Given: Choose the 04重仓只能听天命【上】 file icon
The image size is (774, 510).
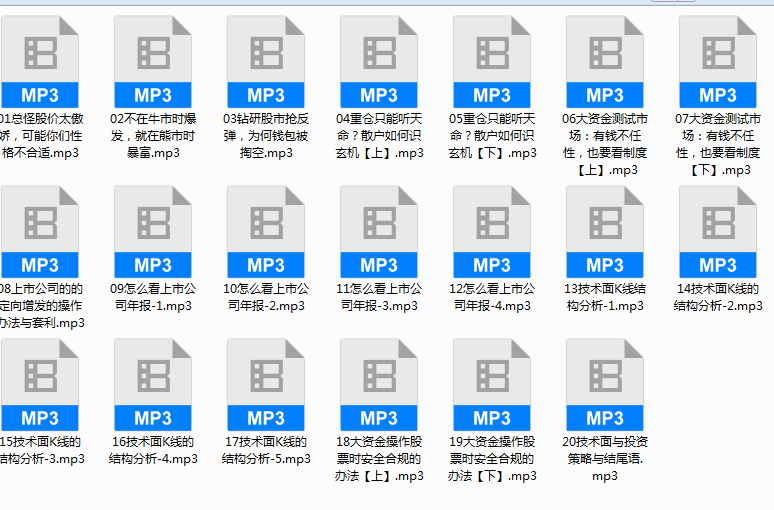Looking at the screenshot, I should click(x=379, y=62).
